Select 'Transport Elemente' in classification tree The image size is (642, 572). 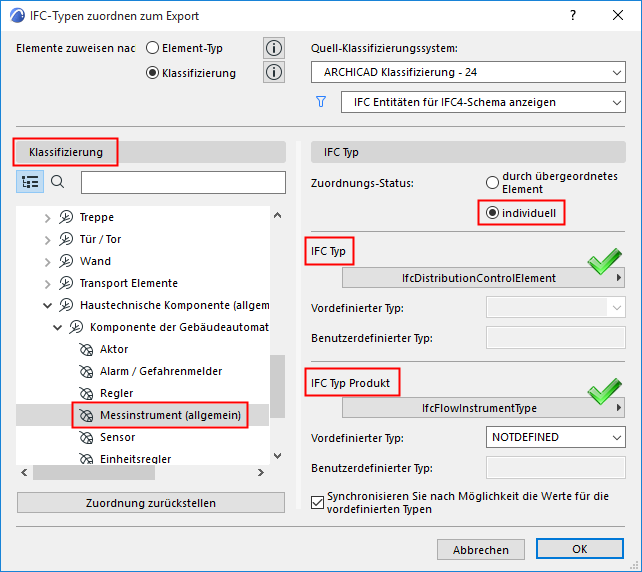128,283
